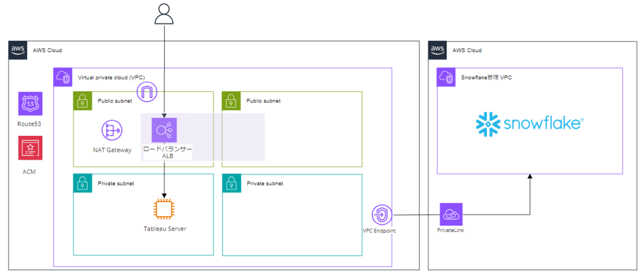Click the 'ロードバランサー ALB' label
Image resolution: width=644 pixels, height=276 pixels.
tap(167, 152)
